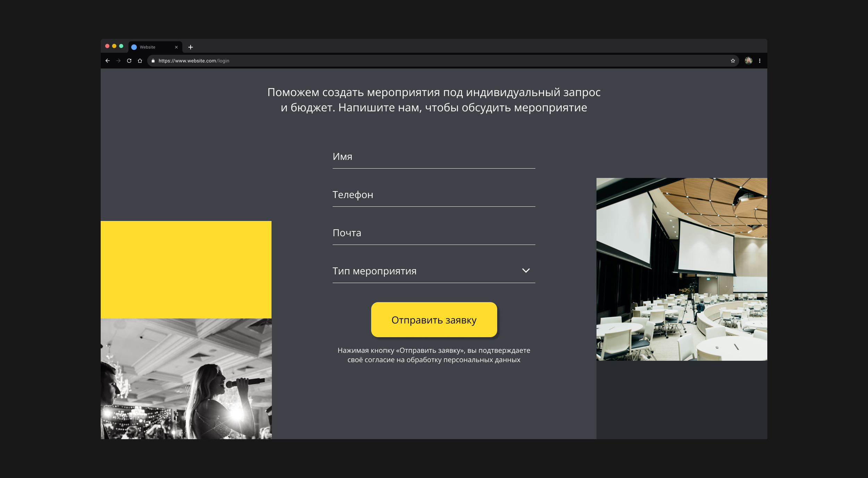Bookmark page with the star icon
The image size is (868, 478).
pyautogui.click(x=733, y=61)
